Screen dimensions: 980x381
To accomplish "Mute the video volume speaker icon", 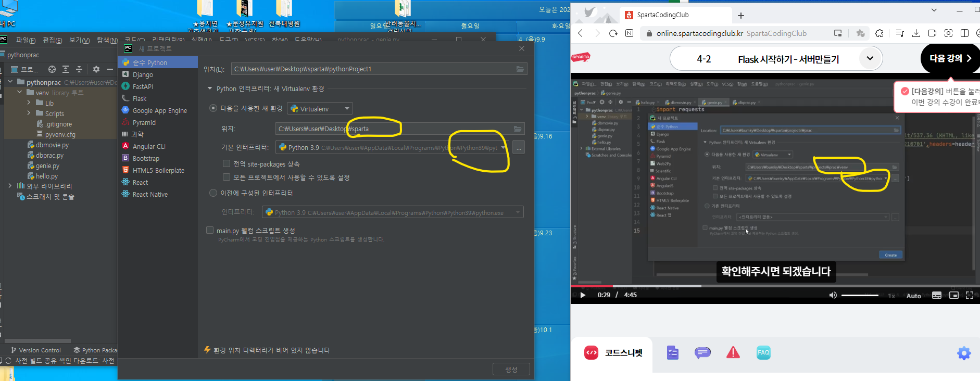I will pos(833,295).
